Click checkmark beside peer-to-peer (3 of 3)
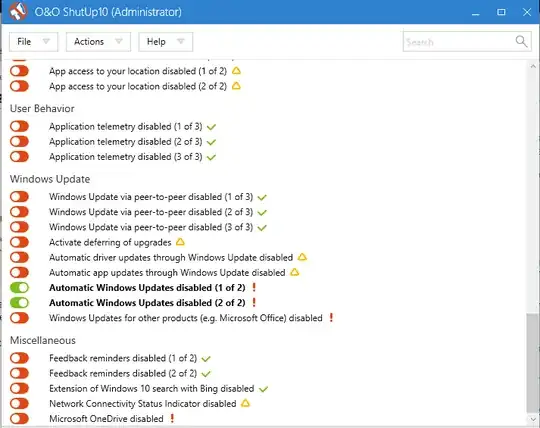The width and height of the screenshot is (540, 428). click(x=262, y=228)
